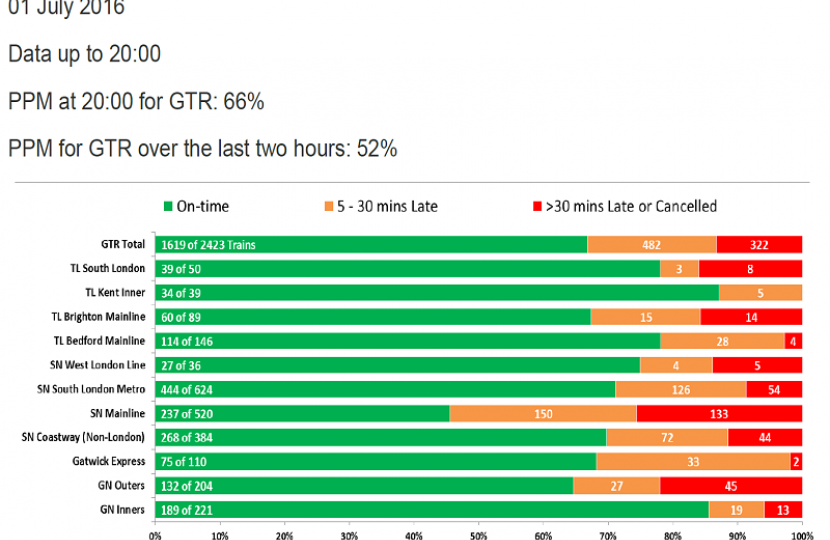Click the GN Inners green bar
830x540 pixels.
click(431, 510)
